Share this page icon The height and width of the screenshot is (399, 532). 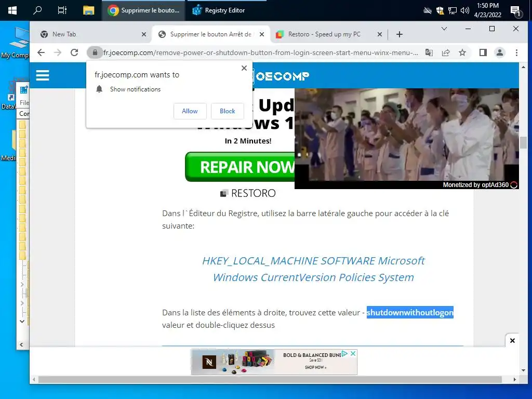coord(445,52)
